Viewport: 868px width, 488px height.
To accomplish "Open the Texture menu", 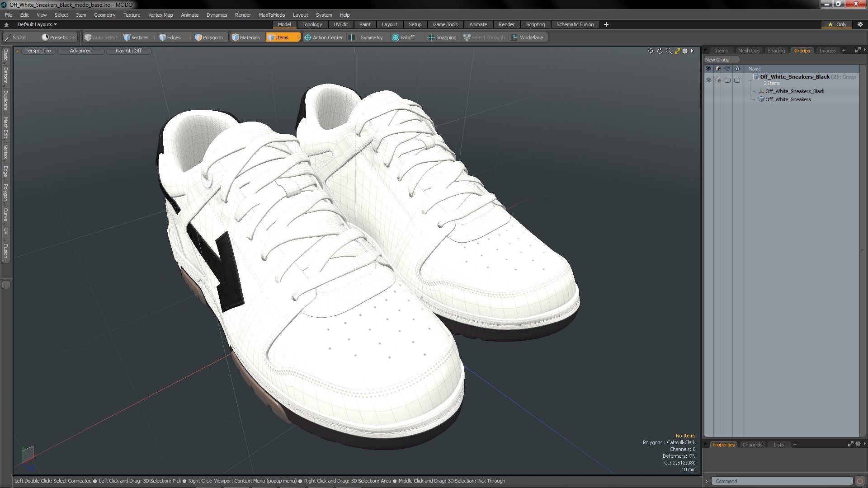I will point(132,15).
